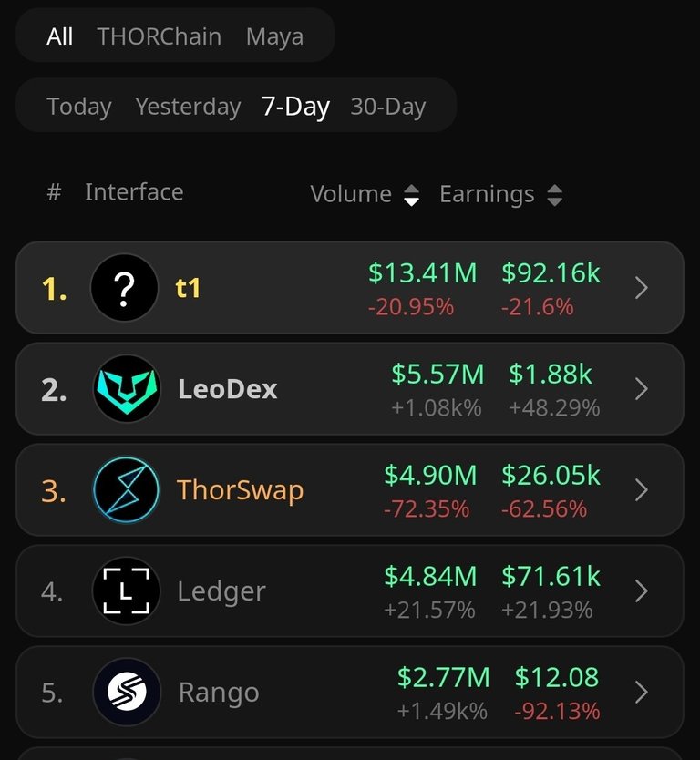This screenshot has height=760, width=700.
Task: Click the Interface column header
Action: point(134,192)
